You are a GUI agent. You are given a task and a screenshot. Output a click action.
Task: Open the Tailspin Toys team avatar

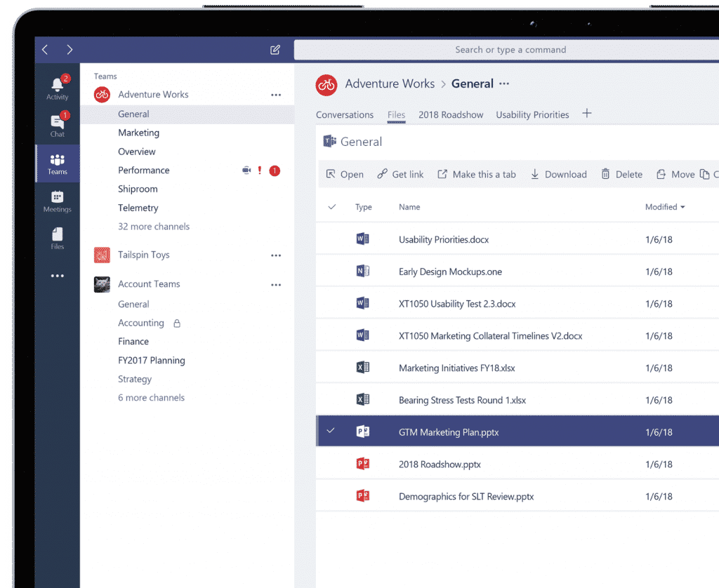(x=102, y=255)
